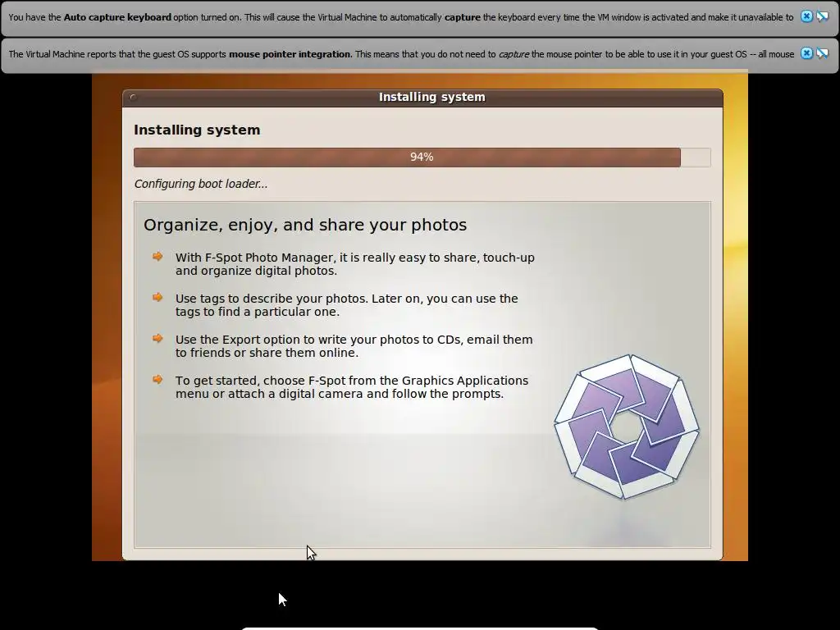840x630 pixels.
Task: Click the 'Organize, enjoy, and share your photos' headline
Action: (x=305, y=225)
